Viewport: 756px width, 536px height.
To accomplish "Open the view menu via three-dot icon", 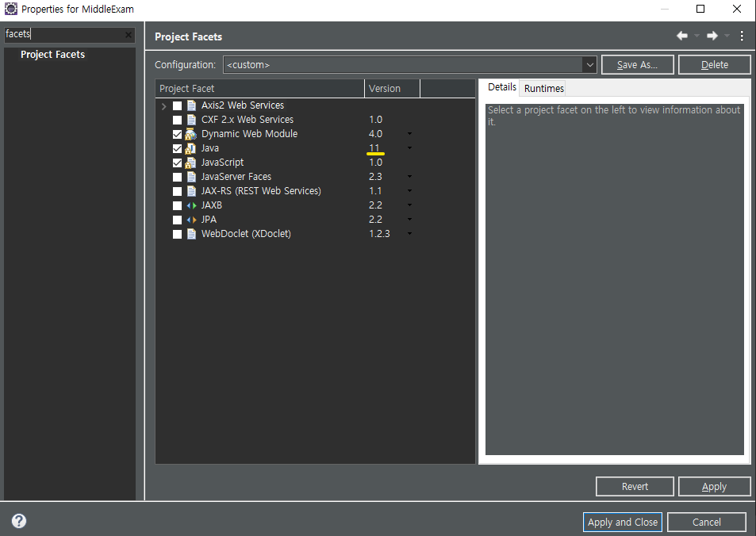I will (x=742, y=35).
